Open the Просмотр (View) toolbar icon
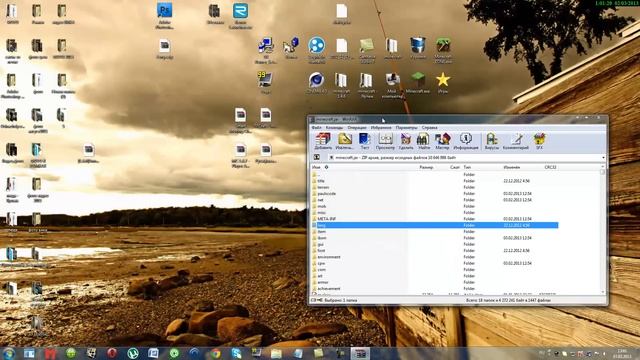This screenshot has height=360, width=640. (385, 141)
